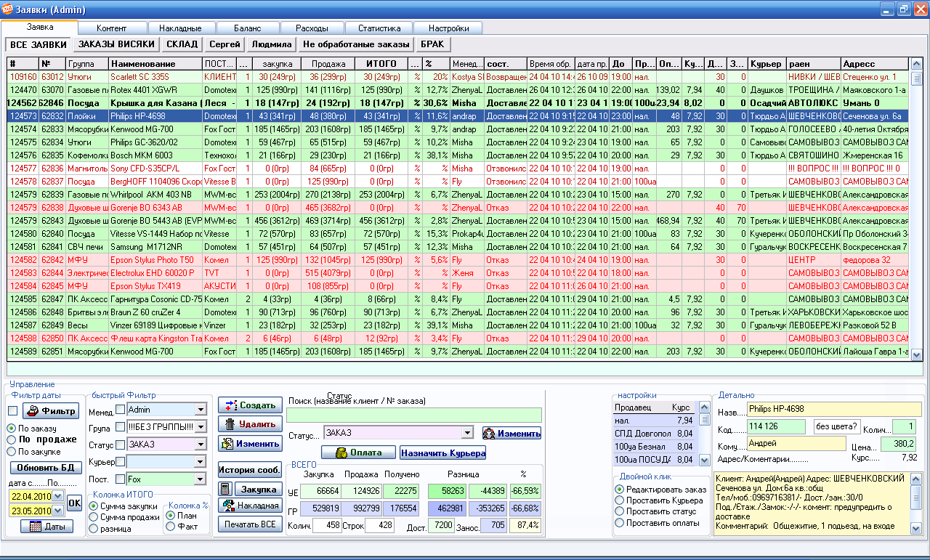Switch to the Статистика tab
Image resolution: width=930 pixels, height=560 pixels.
coord(379,28)
